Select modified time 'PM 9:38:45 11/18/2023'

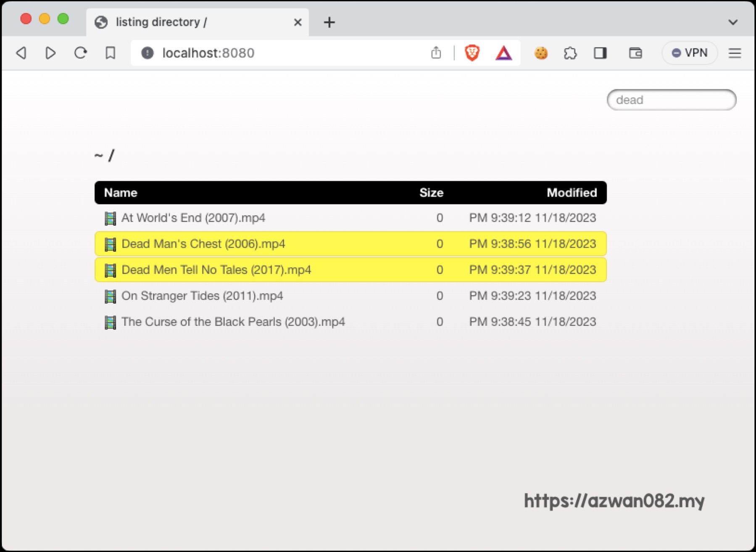532,322
